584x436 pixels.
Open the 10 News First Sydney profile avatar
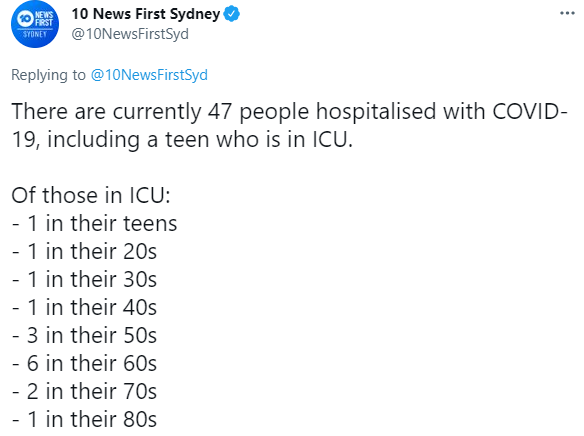(x=35, y=25)
